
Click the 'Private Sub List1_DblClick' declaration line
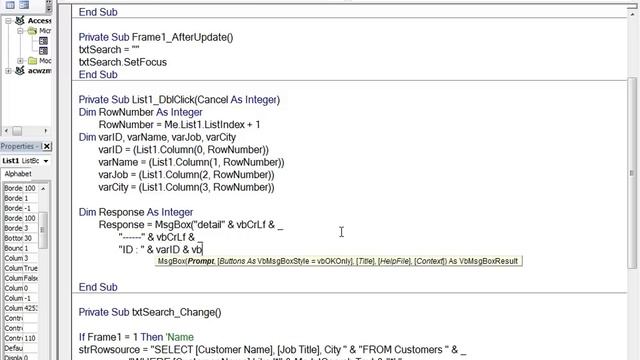click(x=179, y=100)
